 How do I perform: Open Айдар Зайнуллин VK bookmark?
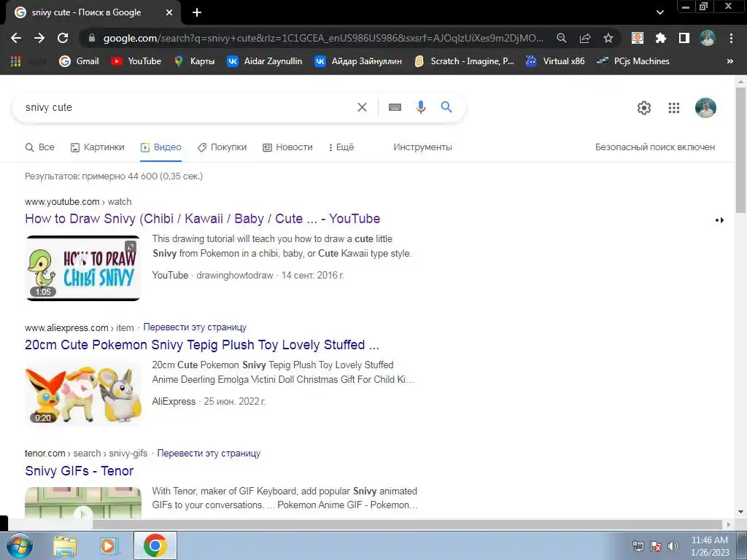pyautogui.click(x=358, y=61)
